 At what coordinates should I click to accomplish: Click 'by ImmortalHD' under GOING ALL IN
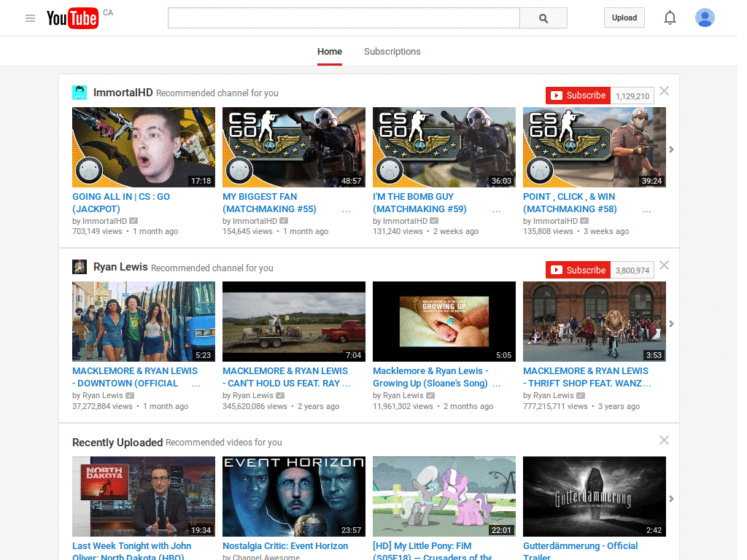point(99,221)
